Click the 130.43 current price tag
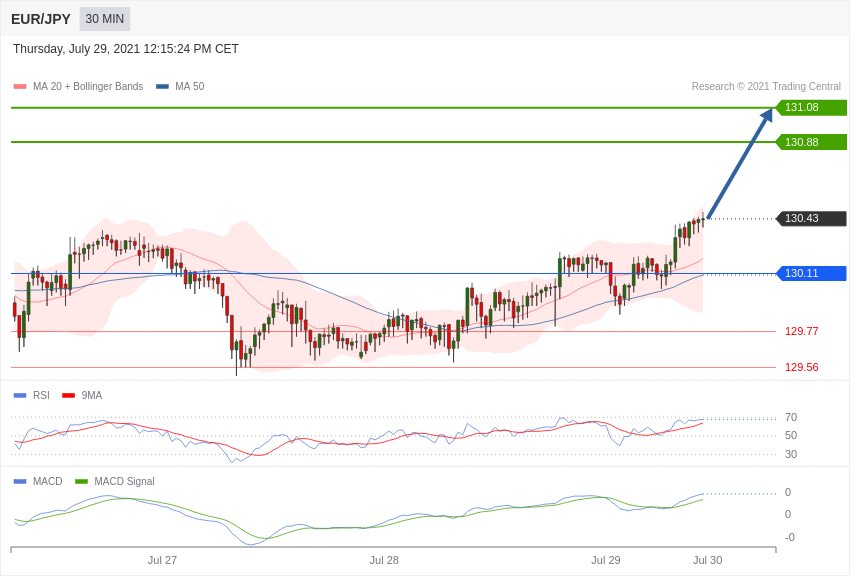The height and width of the screenshot is (576, 850). [811, 219]
